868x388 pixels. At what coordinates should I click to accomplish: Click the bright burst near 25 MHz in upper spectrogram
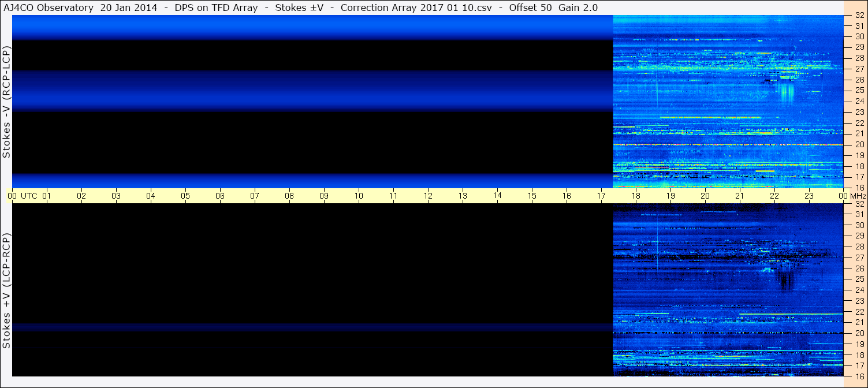pyautogui.click(x=787, y=92)
